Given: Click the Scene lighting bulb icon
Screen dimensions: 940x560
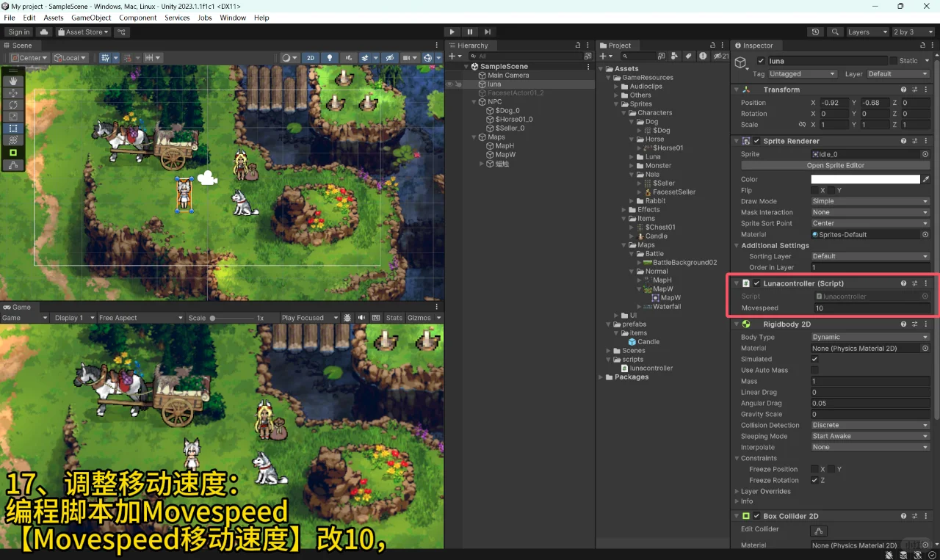Looking at the screenshot, I should pyautogui.click(x=330, y=58).
